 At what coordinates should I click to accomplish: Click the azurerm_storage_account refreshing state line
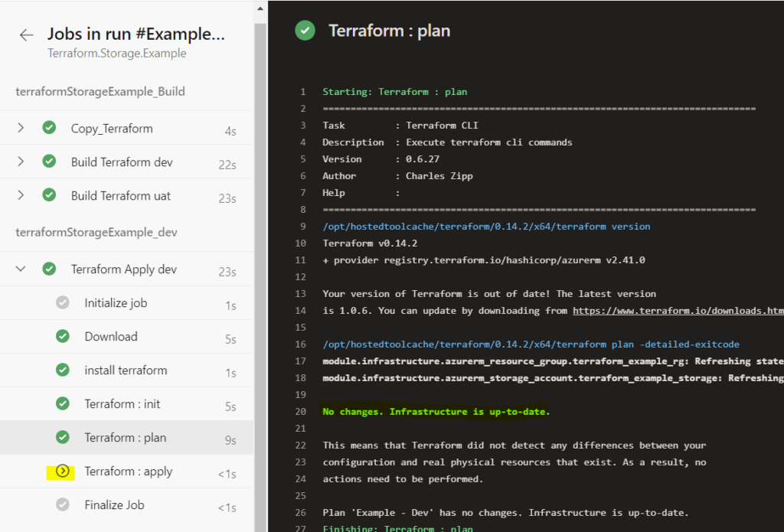(x=553, y=377)
